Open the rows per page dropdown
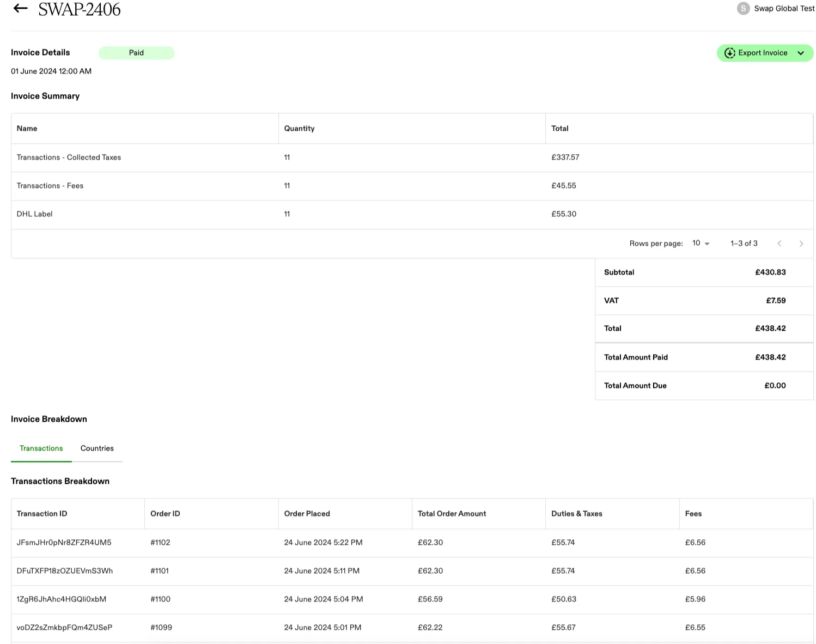The image size is (816, 644). pos(701,244)
